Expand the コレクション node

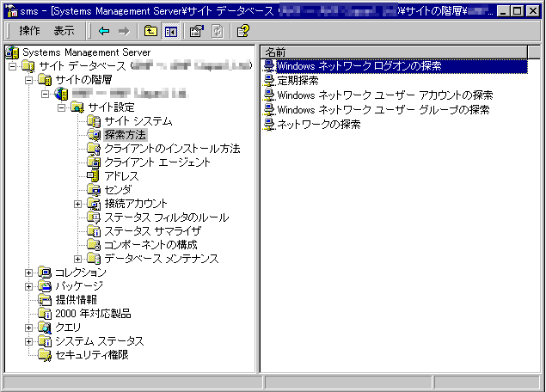coord(29,273)
